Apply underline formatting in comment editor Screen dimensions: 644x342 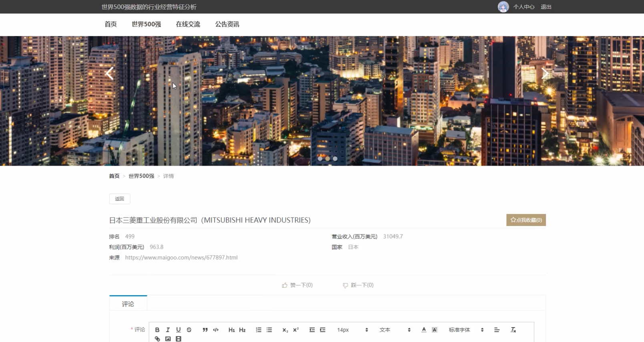coord(178,330)
